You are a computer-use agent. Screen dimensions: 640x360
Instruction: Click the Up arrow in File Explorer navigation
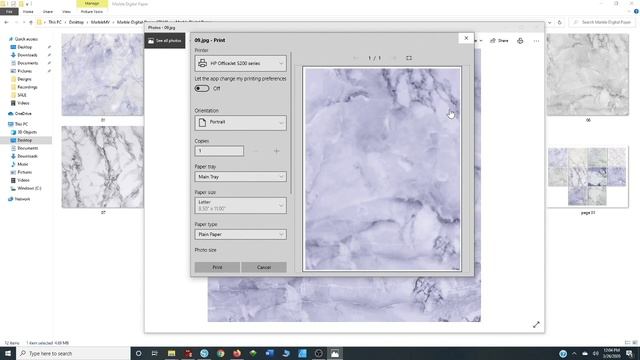point(31,22)
